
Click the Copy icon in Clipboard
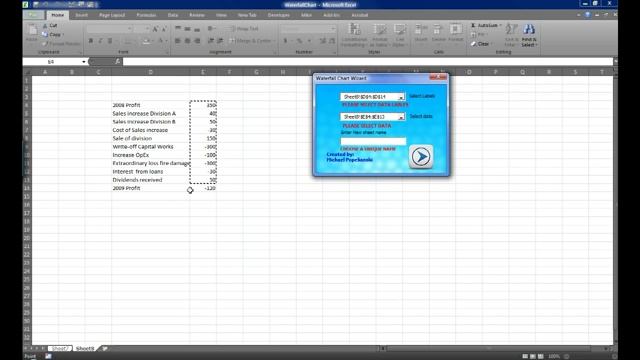(45, 35)
